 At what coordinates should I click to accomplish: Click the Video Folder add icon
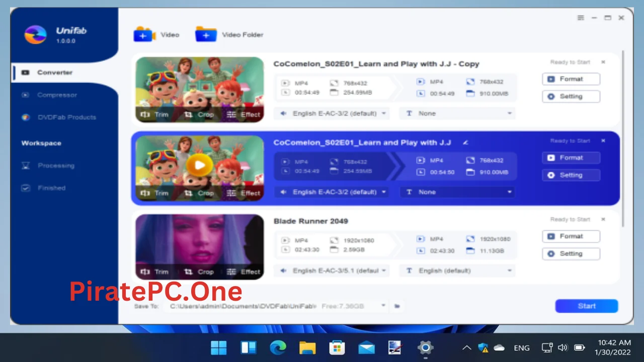(206, 35)
